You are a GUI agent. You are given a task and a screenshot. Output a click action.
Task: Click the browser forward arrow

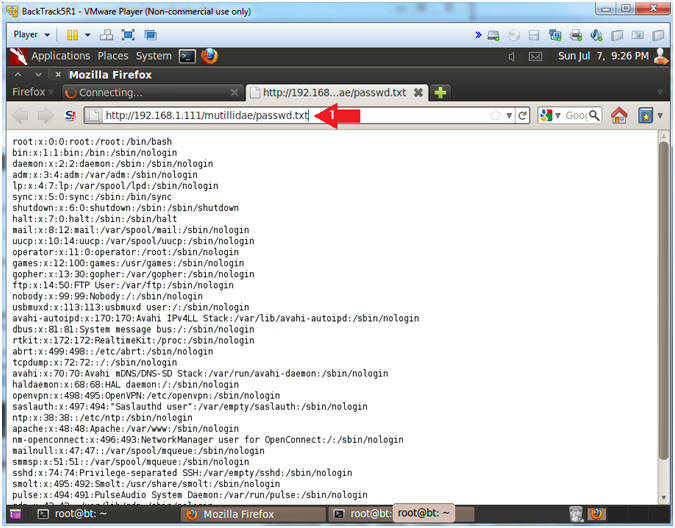(x=46, y=115)
